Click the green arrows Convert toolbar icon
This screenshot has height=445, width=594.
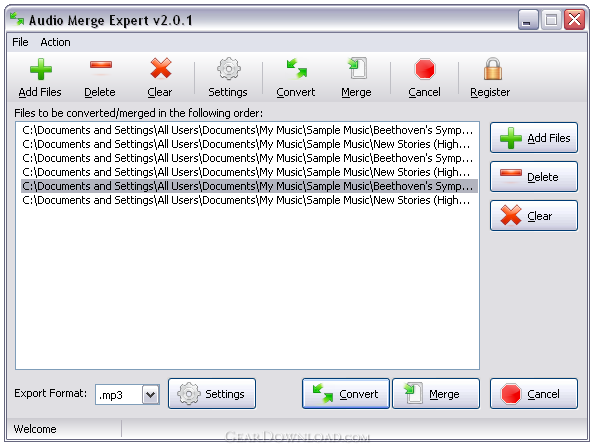tap(297, 69)
